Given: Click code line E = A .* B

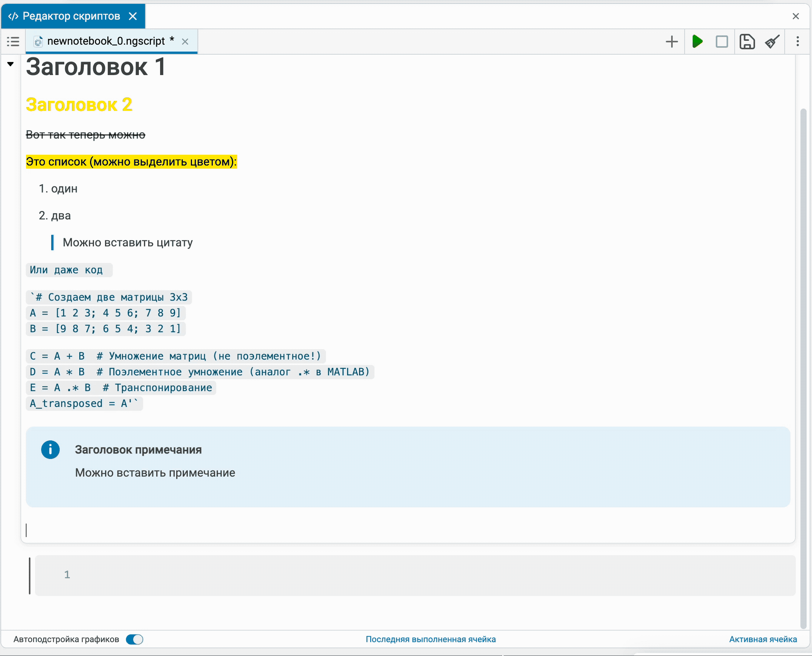Looking at the screenshot, I should click(121, 388).
